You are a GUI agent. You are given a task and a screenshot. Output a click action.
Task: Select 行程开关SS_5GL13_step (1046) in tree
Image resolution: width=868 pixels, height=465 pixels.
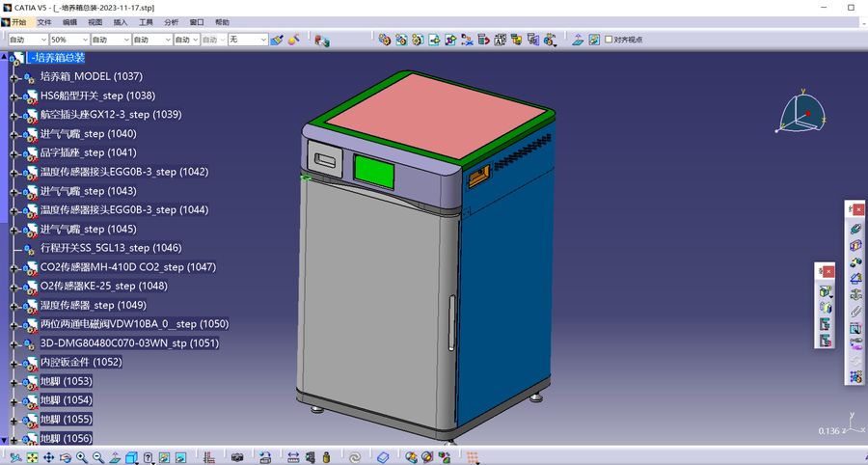pos(111,248)
